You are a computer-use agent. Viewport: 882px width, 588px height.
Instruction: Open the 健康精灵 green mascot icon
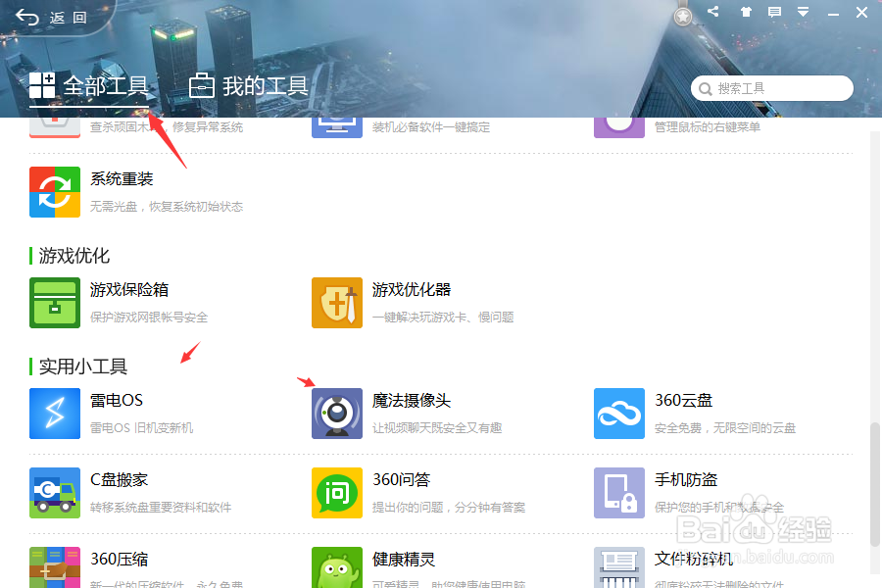[x=337, y=567]
